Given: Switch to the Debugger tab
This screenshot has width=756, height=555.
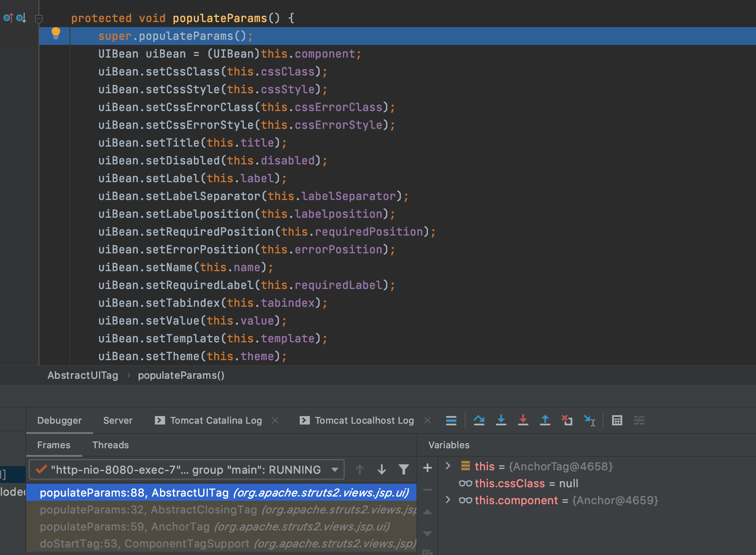Looking at the screenshot, I should (59, 420).
